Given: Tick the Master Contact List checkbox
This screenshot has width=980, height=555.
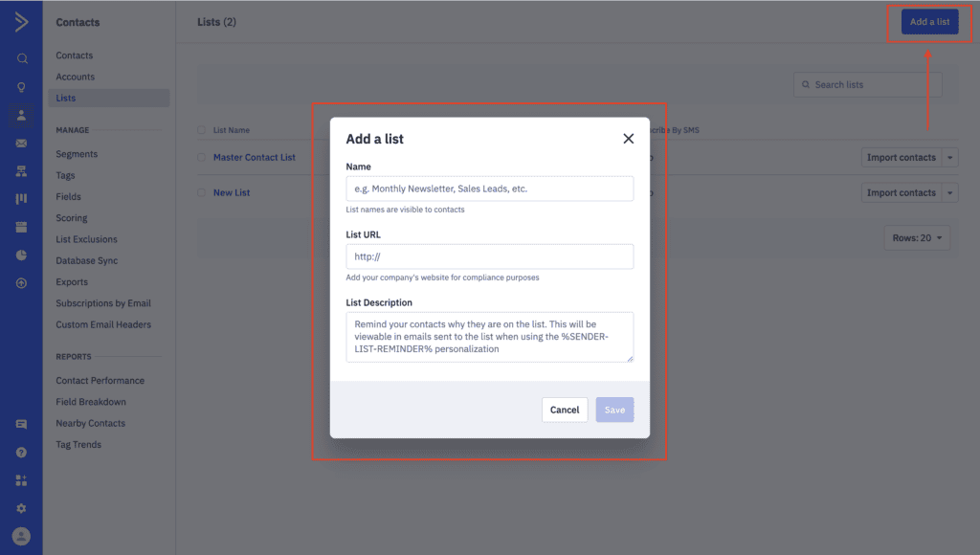Looking at the screenshot, I should click(x=201, y=158).
